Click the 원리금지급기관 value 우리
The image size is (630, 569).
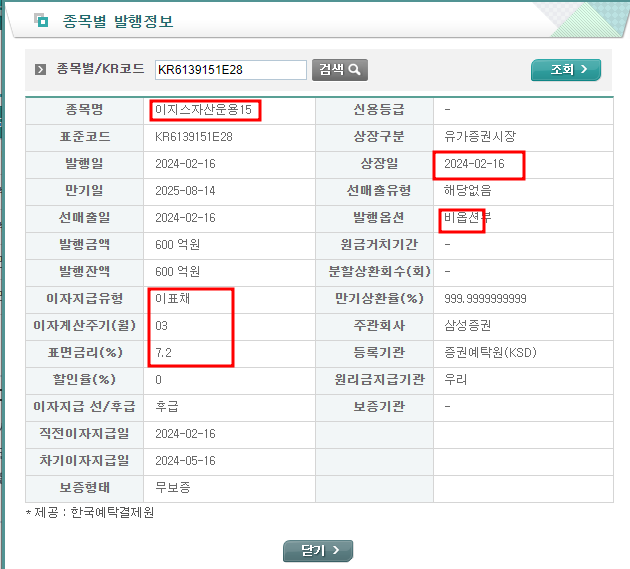coord(456,379)
